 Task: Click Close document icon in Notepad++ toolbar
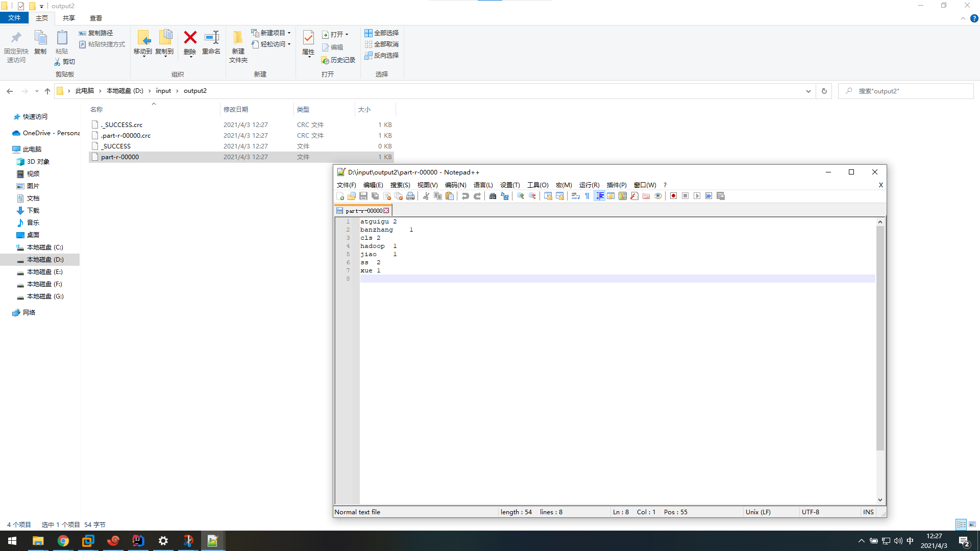tap(387, 196)
